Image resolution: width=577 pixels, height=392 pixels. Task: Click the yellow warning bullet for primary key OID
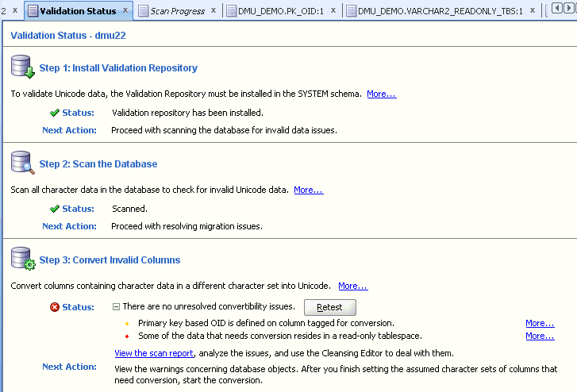[127, 324]
